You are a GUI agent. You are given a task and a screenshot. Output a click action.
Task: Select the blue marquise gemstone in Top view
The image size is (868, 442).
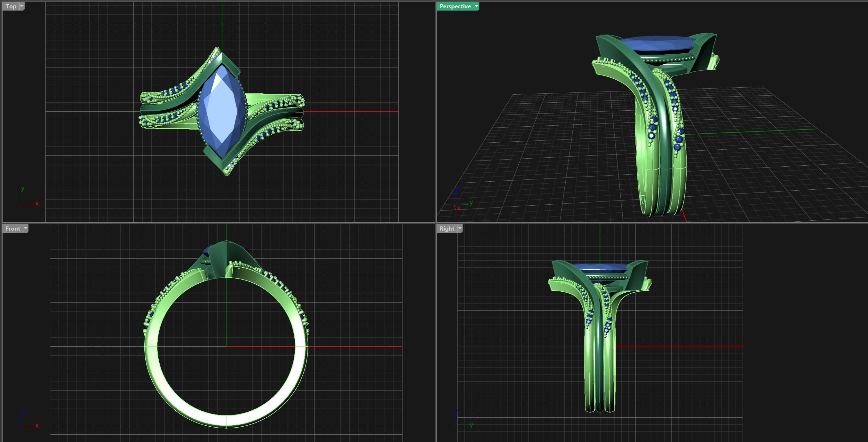coord(221,111)
